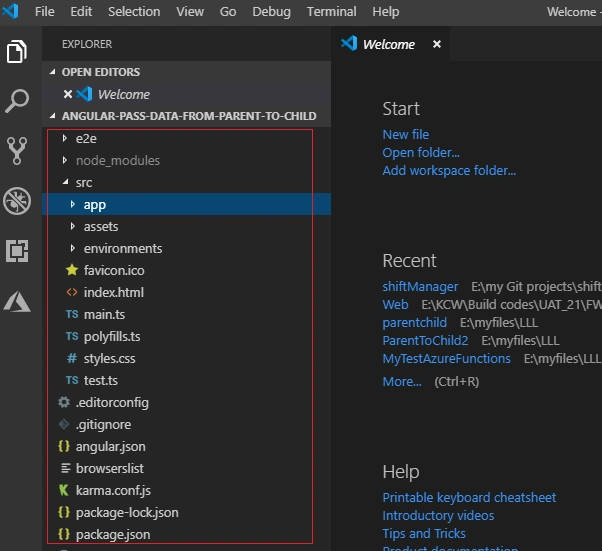The image size is (602, 551).
Task: Click the braces icon beside package-lock.json
Action: click(x=64, y=512)
